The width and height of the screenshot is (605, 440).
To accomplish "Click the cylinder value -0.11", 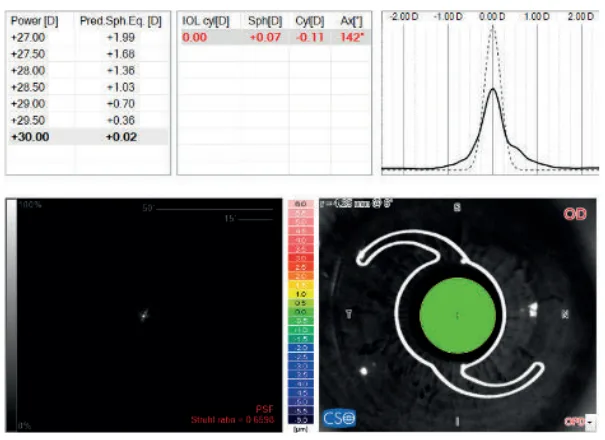I will (x=309, y=37).
